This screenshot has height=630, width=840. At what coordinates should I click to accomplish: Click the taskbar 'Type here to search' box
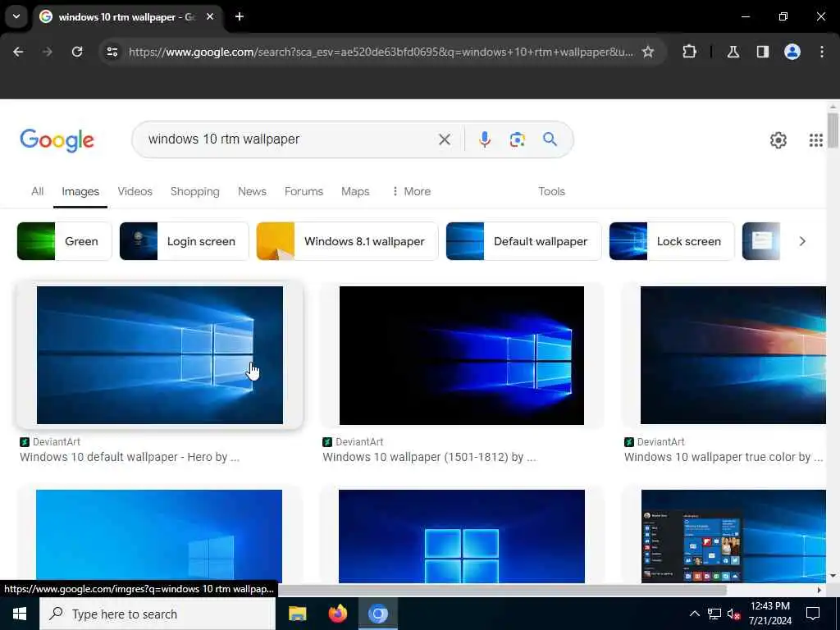(157, 614)
